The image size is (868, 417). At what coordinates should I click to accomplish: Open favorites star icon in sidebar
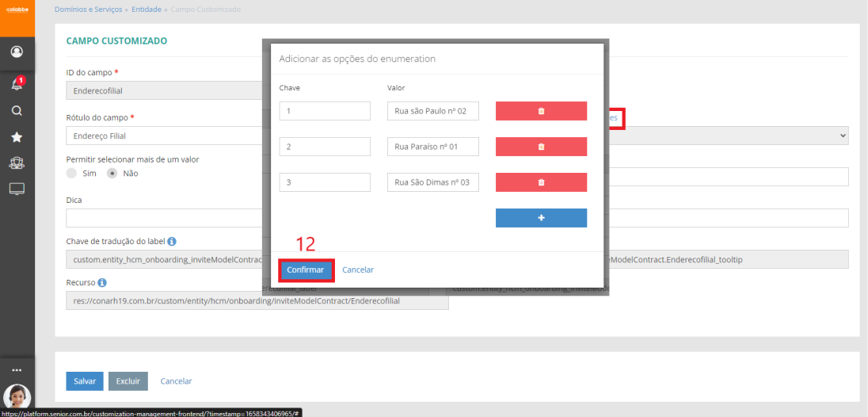coord(17,137)
